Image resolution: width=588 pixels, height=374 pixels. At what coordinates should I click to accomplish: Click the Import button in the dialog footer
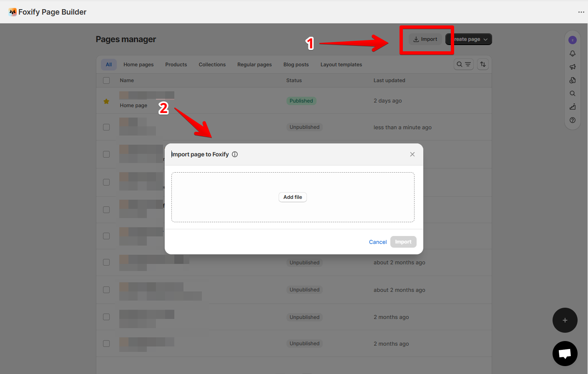tap(403, 242)
